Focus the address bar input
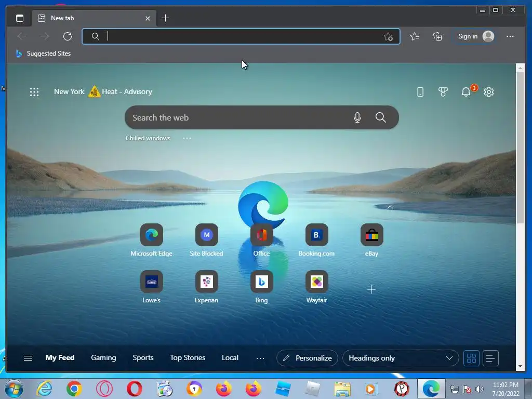532x399 pixels. pos(241,36)
